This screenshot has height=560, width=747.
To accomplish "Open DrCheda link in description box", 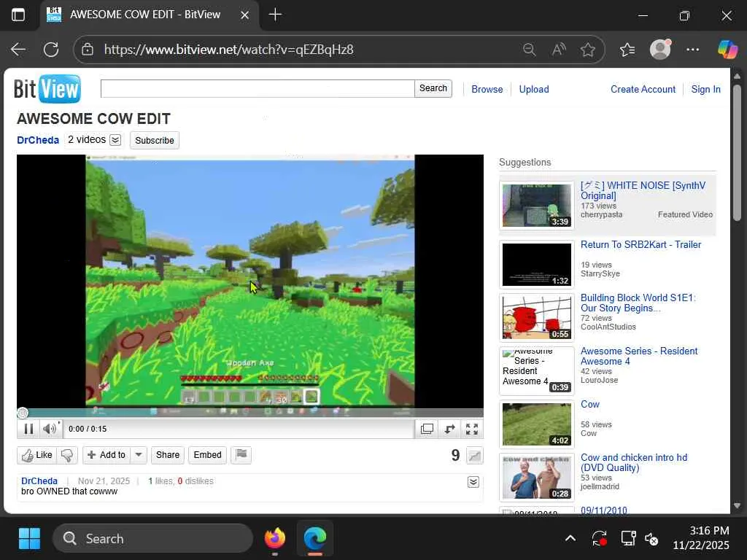I will (39, 481).
